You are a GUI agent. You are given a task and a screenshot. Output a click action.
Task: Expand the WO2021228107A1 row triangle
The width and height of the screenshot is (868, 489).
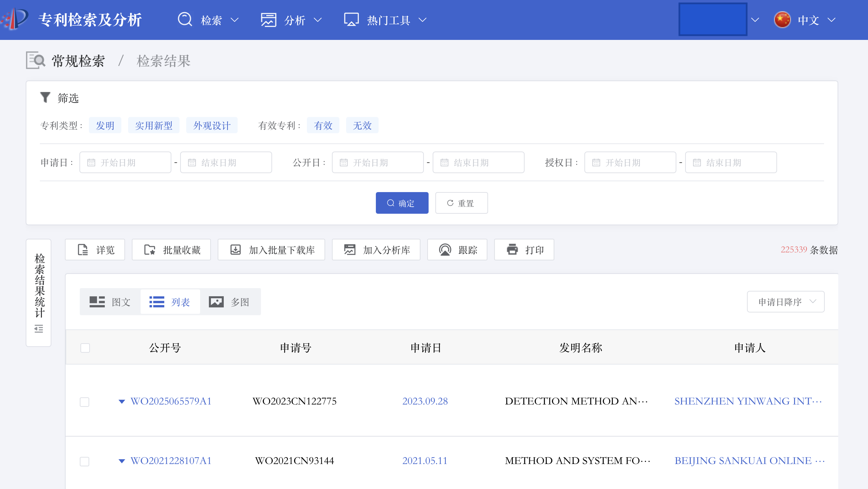(x=122, y=461)
